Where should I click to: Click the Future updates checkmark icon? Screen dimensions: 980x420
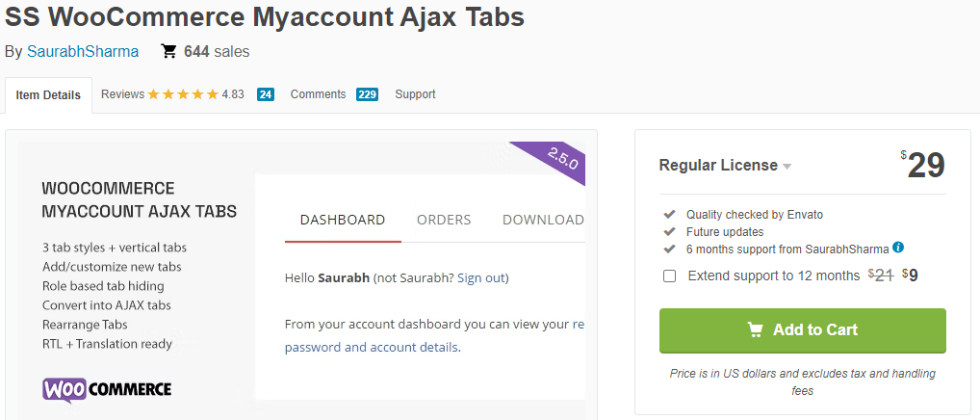669,232
